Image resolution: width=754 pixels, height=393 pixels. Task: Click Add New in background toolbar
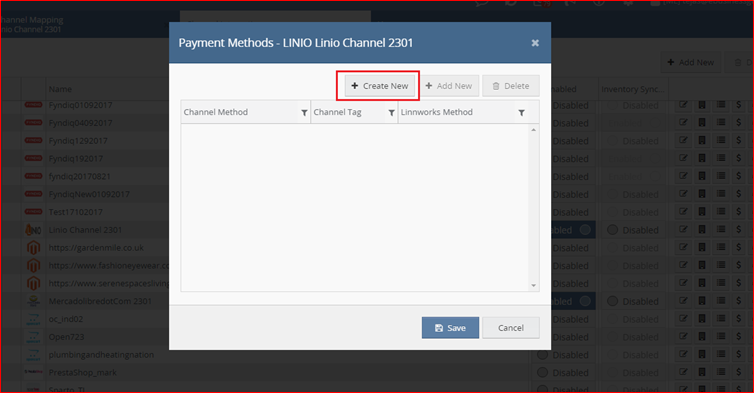point(691,63)
